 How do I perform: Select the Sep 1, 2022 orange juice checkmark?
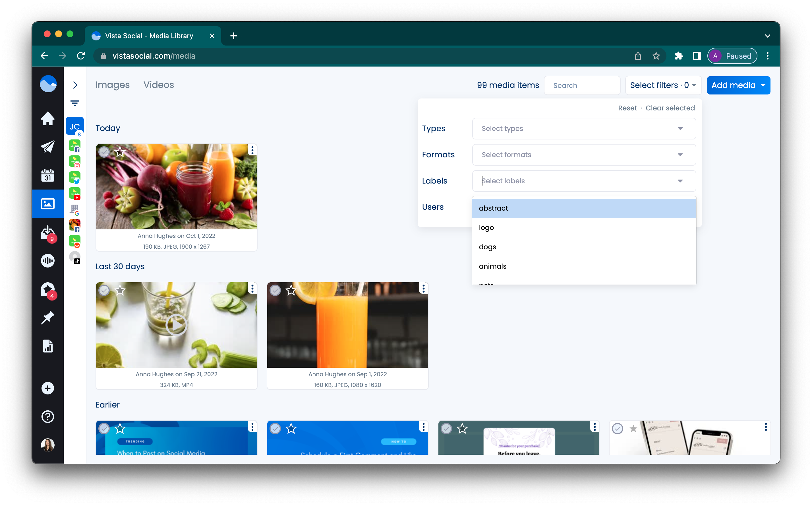point(275,290)
